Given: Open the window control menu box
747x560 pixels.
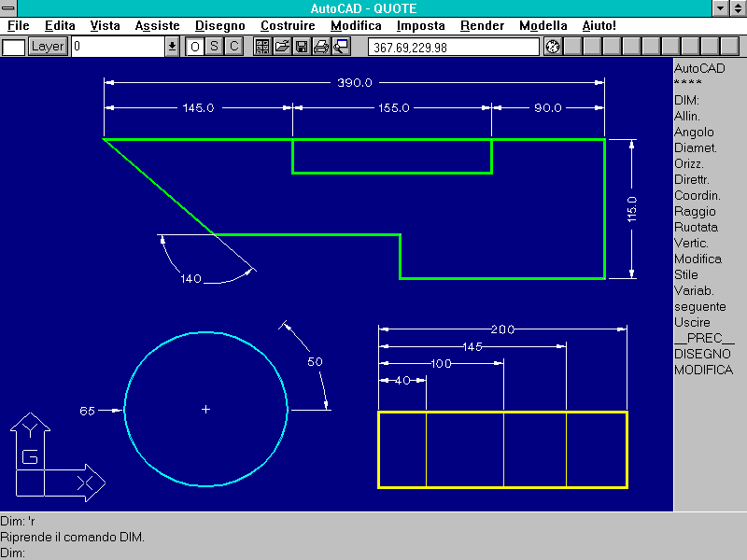Looking at the screenshot, I should [x=9, y=8].
